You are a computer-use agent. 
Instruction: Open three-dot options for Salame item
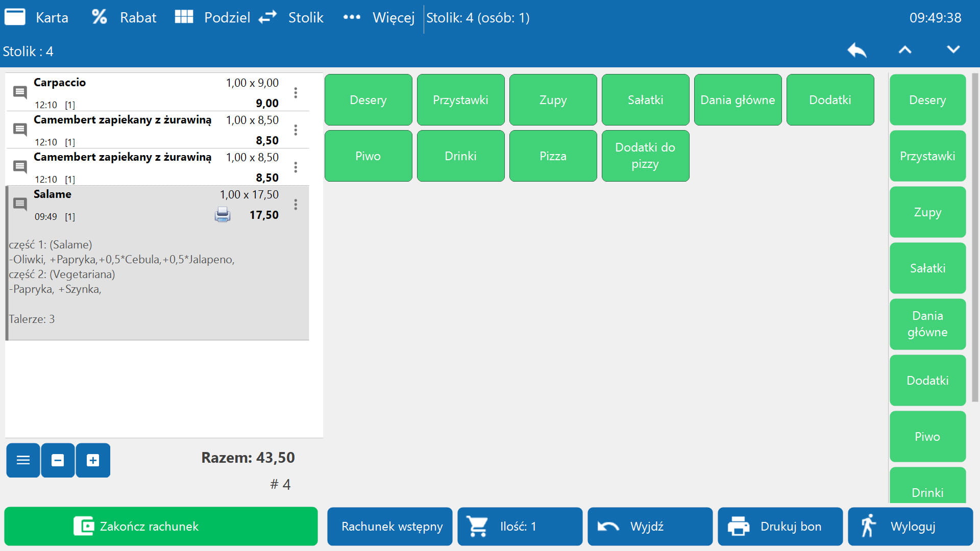(296, 205)
